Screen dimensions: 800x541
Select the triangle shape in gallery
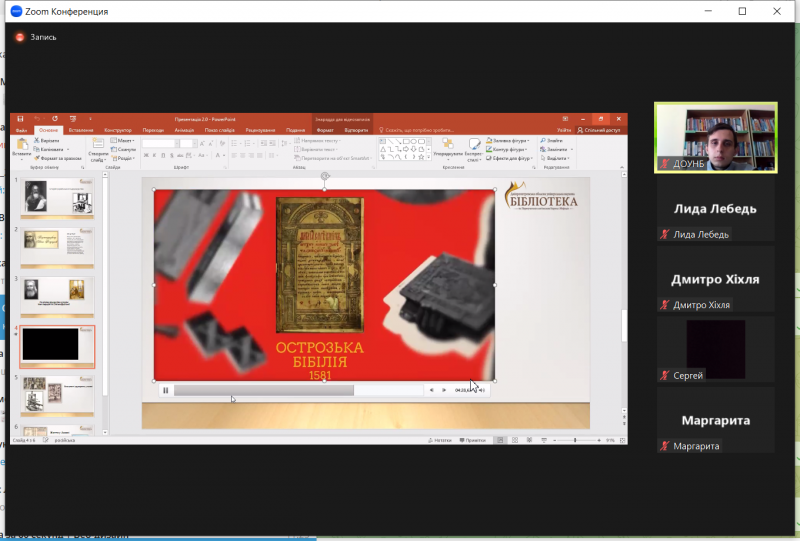383,150
